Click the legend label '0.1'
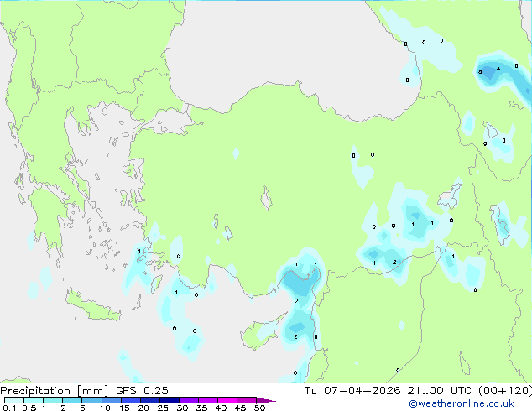 pyautogui.click(x=9, y=408)
